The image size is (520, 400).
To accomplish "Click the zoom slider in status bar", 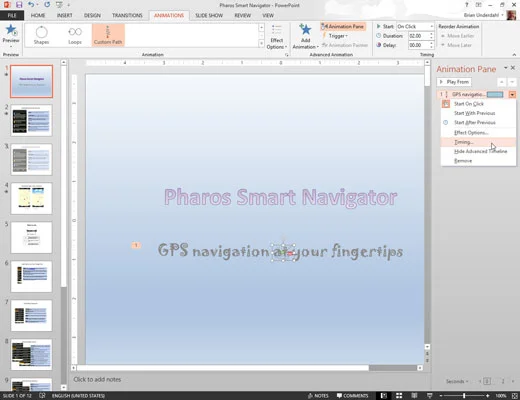I will pos(464,396).
